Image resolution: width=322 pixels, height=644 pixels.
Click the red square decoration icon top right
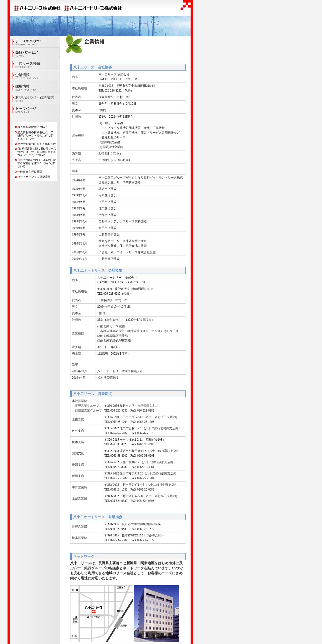pos(186,5)
